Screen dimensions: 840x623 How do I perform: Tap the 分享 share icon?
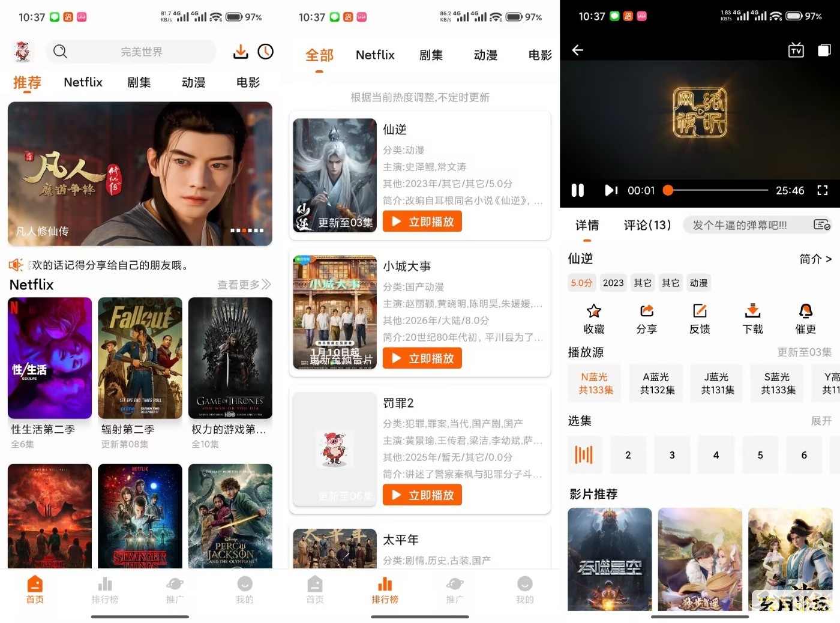click(x=646, y=311)
